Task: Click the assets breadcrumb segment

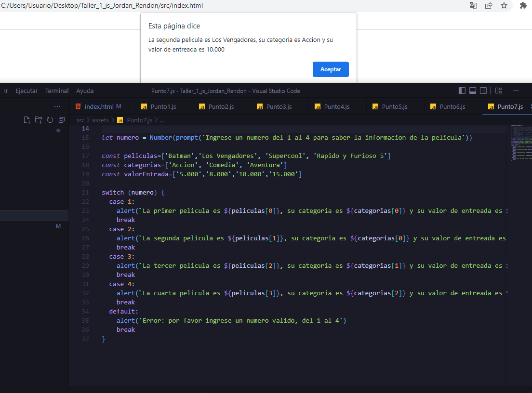Action: coord(100,120)
